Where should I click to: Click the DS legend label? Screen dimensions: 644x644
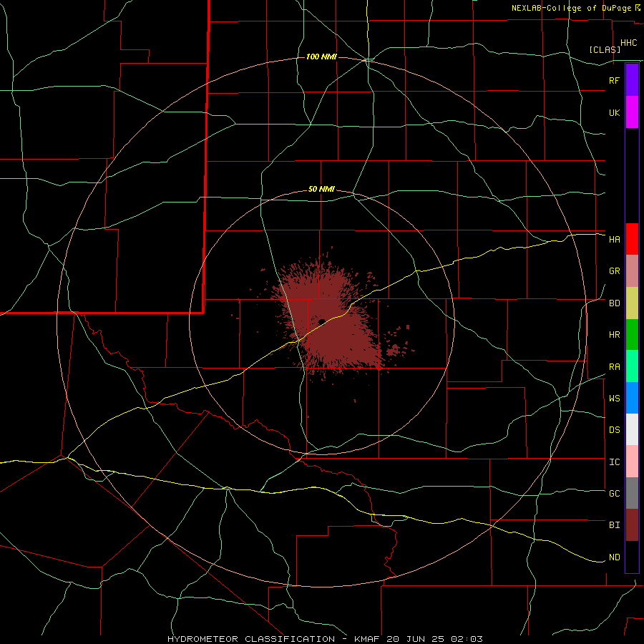pyautogui.click(x=614, y=430)
